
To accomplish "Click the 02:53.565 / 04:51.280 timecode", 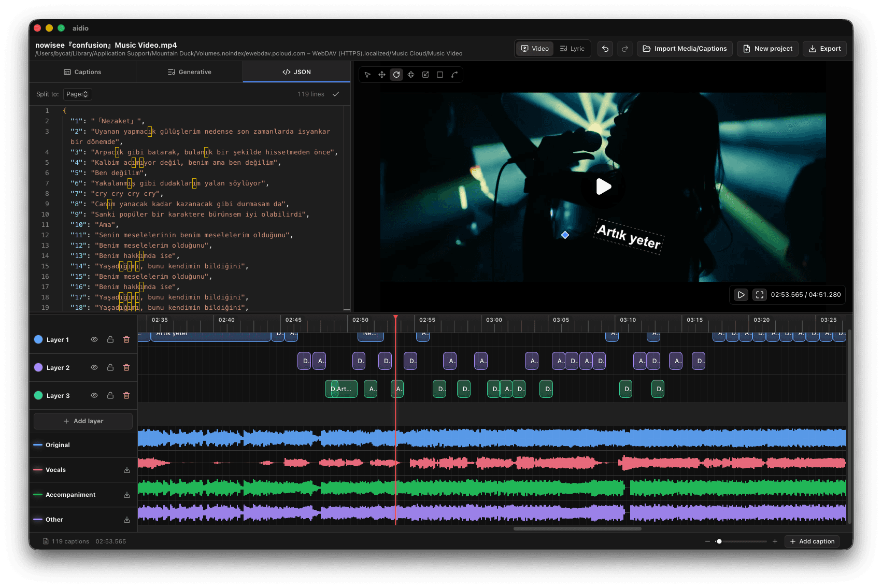I will [x=805, y=295].
